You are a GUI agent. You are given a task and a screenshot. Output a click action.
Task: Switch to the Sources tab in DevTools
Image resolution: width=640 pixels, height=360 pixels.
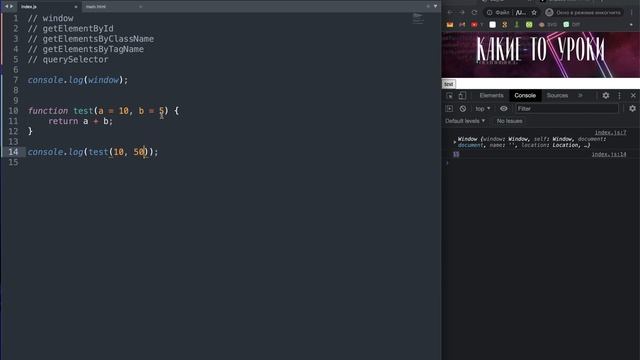557,96
